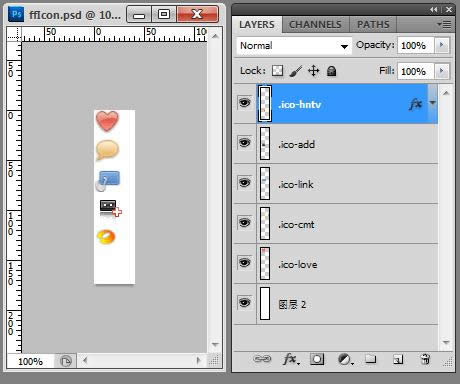Click the .ico-add layer name
This screenshot has width=460, height=384.
pyautogui.click(x=296, y=145)
